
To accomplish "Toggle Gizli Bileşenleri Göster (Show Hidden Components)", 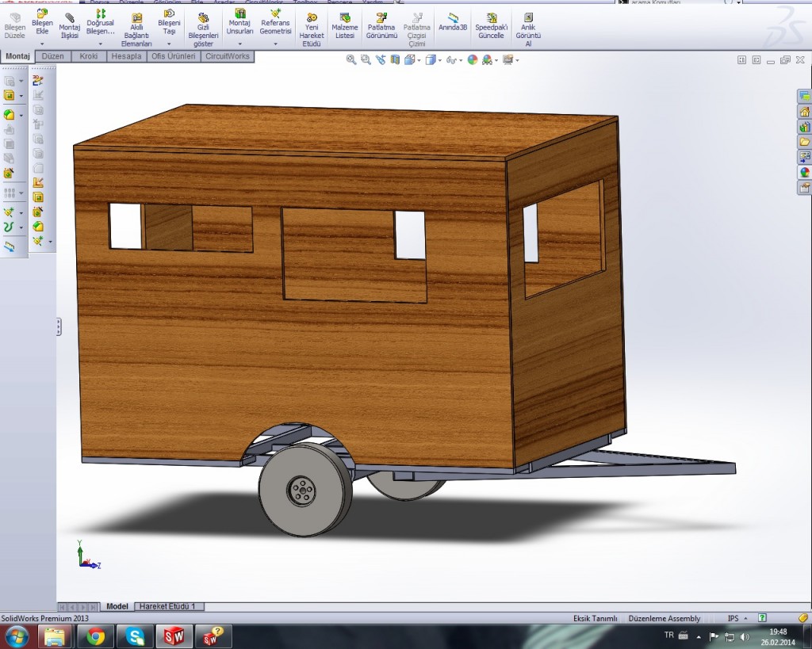I will (203, 18).
